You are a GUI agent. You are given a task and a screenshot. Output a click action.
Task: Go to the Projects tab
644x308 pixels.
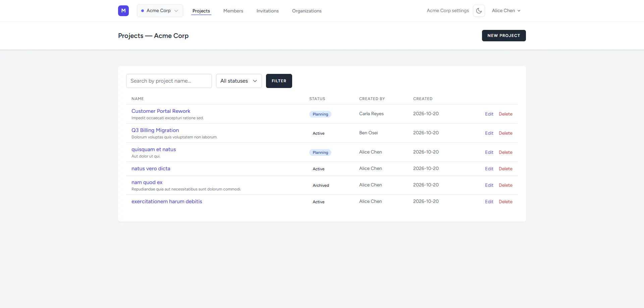tap(201, 11)
